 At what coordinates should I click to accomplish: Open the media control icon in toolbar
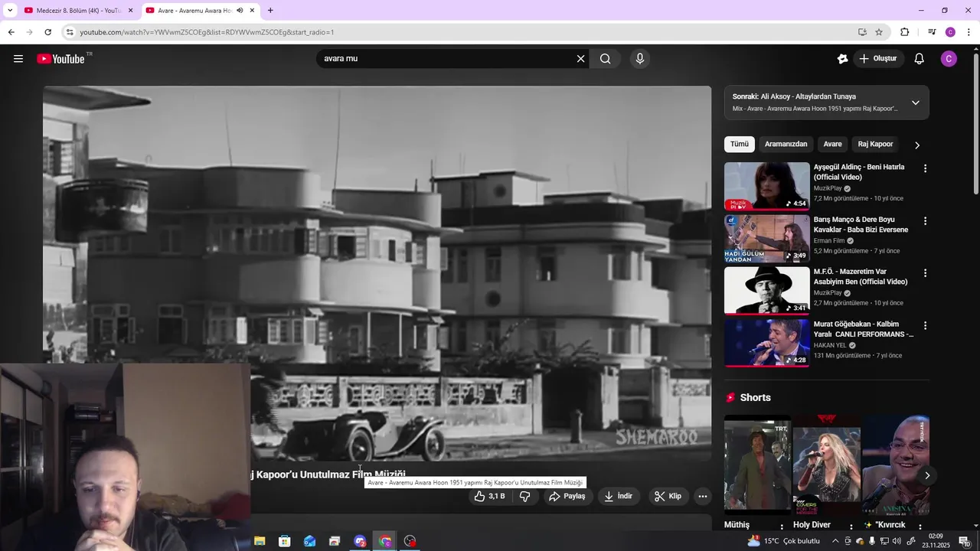932,32
